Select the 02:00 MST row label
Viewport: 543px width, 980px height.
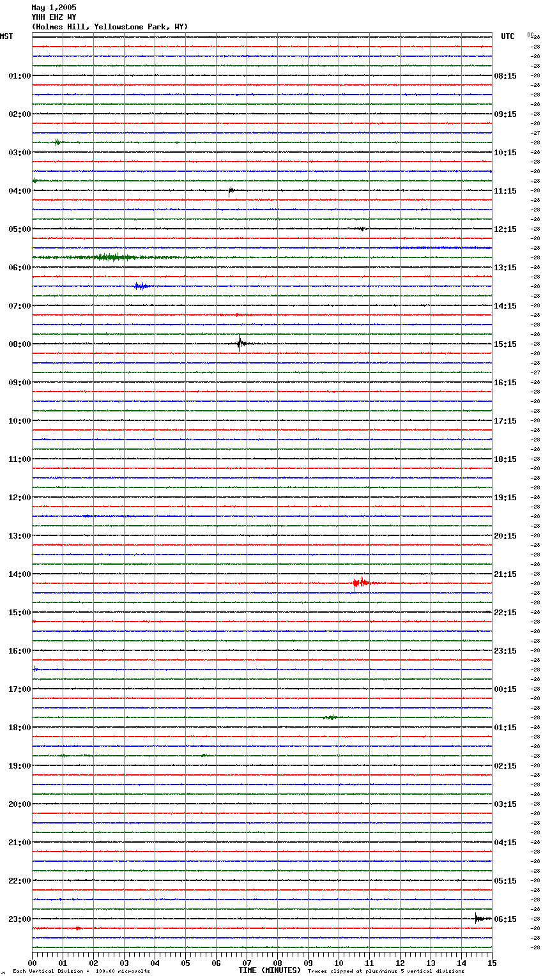coord(20,114)
